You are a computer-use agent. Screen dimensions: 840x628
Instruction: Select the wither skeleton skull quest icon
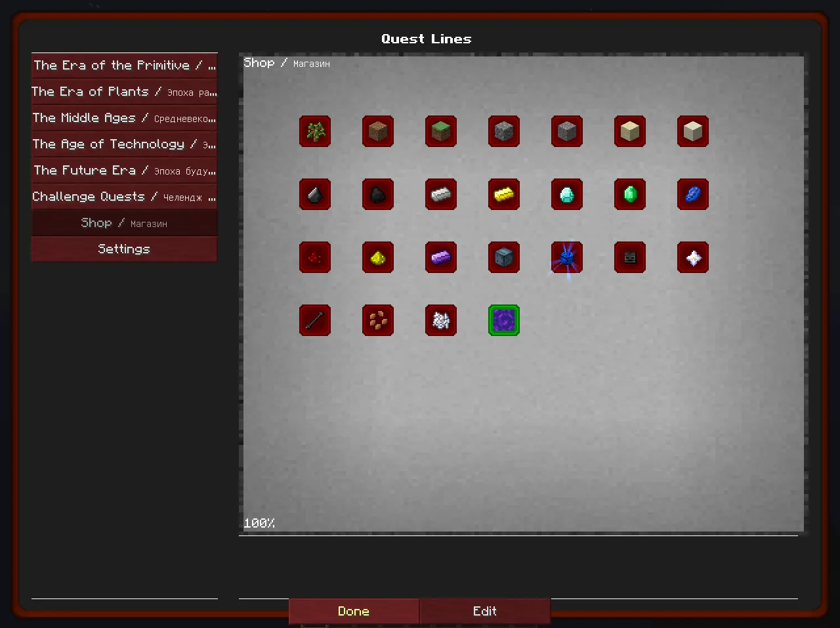pos(630,257)
